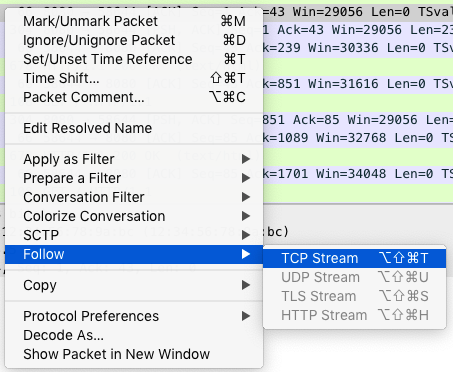Expand the Apply as Filter submenu arrow
Viewport: 453px width, 372px height.
pos(246,159)
